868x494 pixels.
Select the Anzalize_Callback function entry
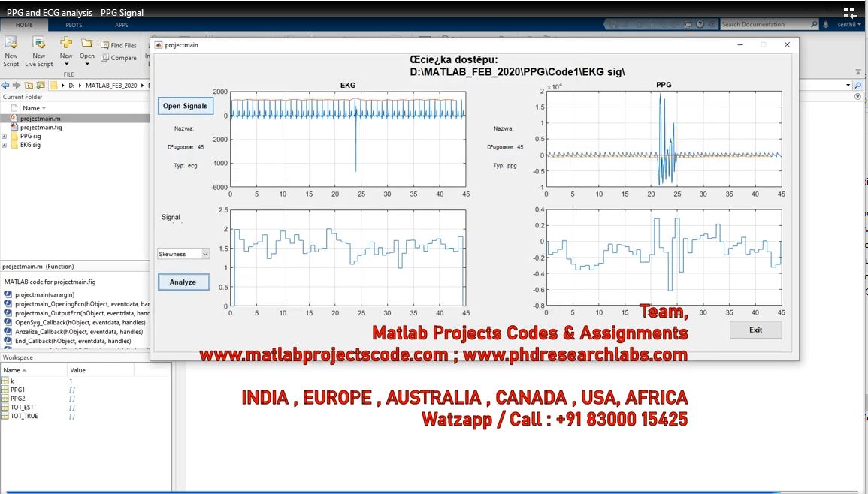click(79, 332)
